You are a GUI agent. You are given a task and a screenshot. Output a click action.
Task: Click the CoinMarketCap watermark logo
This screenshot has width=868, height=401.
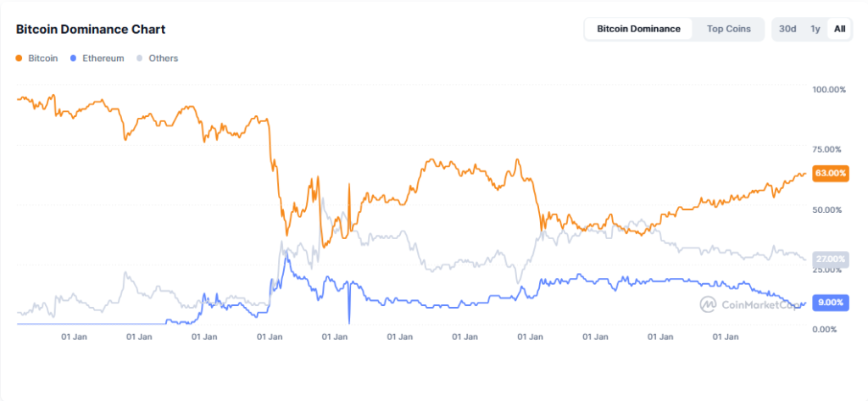(x=709, y=304)
